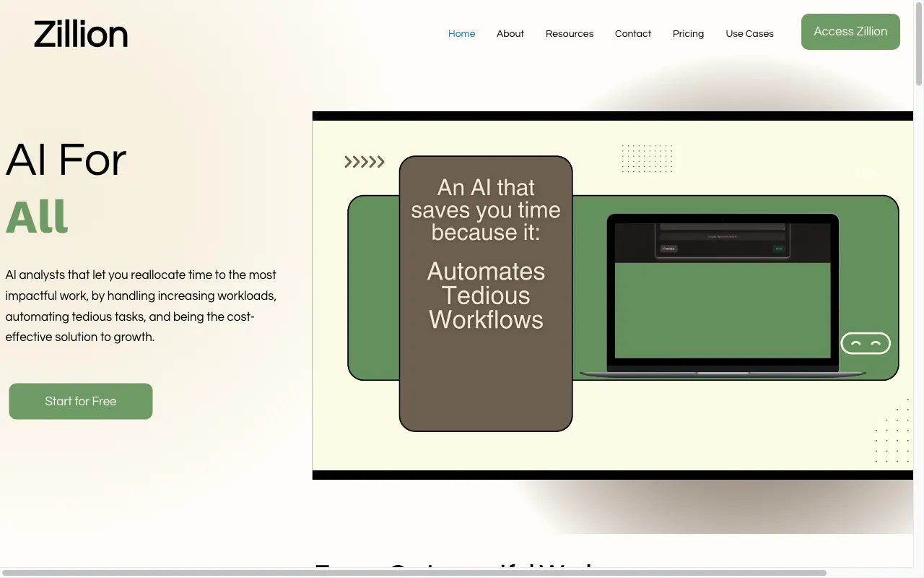
Task: Click the Start for Free button
Action: tap(81, 401)
